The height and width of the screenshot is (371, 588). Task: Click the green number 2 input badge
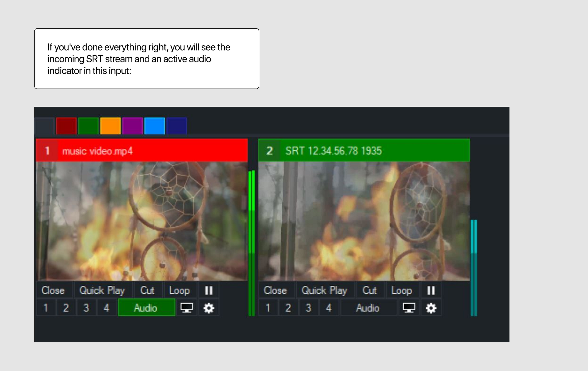coord(269,150)
